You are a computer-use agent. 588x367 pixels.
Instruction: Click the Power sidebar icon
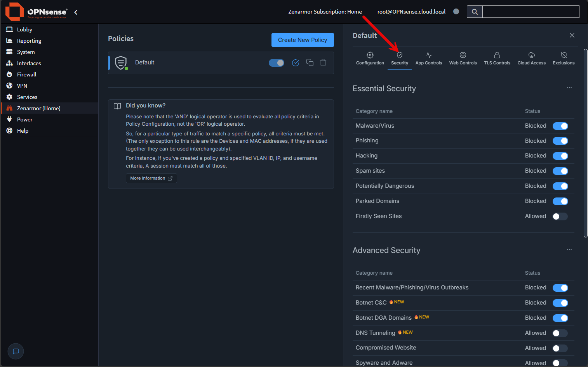point(9,119)
